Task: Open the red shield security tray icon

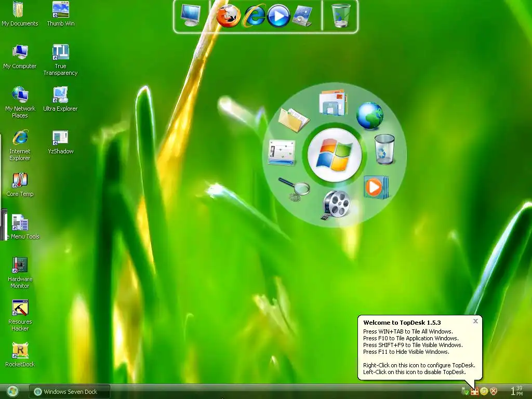Action: (x=494, y=392)
